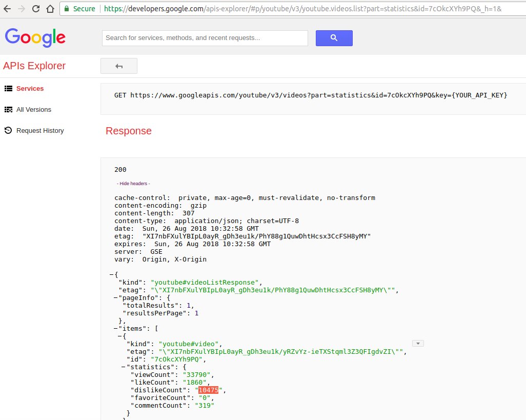The width and height of the screenshot is (526, 420).
Task: Click the blue search magnifier button
Action: click(x=334, y=38)
